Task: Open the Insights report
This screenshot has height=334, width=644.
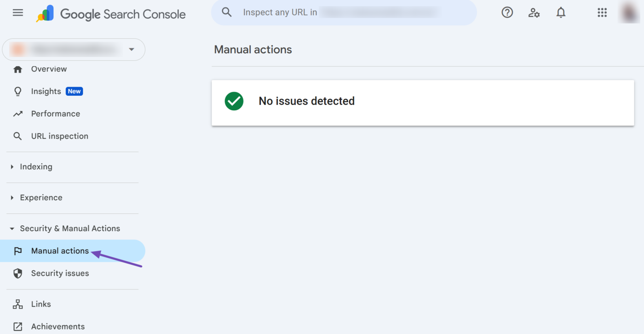Action: coord(46,91)
